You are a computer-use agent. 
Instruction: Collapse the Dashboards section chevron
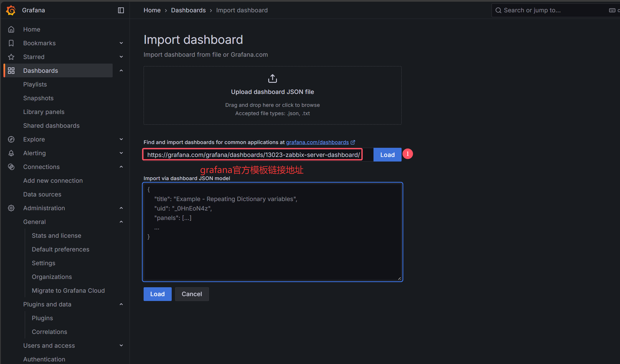121,71
